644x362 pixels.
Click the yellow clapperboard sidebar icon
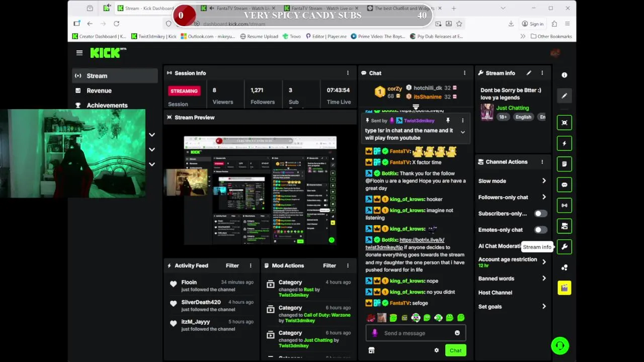[565, 288]
